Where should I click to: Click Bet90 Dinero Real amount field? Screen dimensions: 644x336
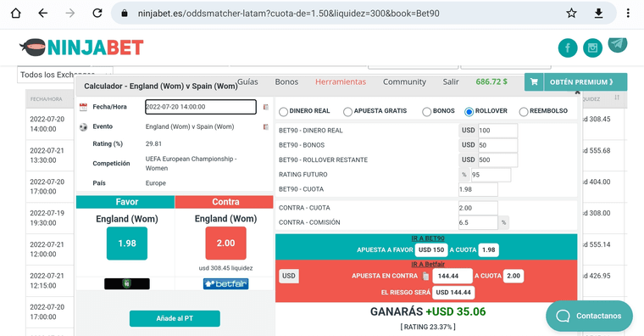[x=497, y=131]
